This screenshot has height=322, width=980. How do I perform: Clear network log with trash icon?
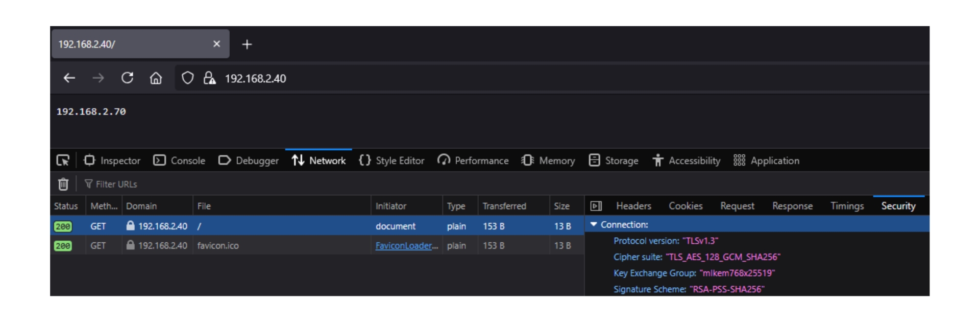tap(63, 184)
